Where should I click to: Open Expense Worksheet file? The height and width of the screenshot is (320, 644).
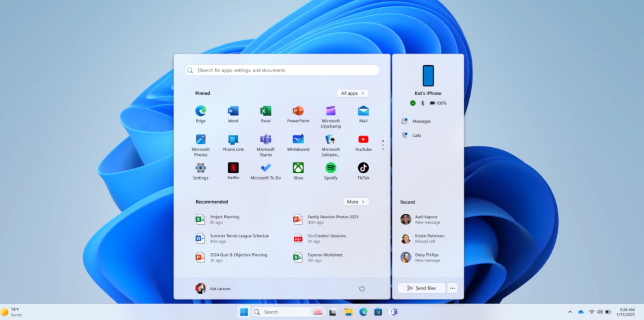click(x=318, y=258)
